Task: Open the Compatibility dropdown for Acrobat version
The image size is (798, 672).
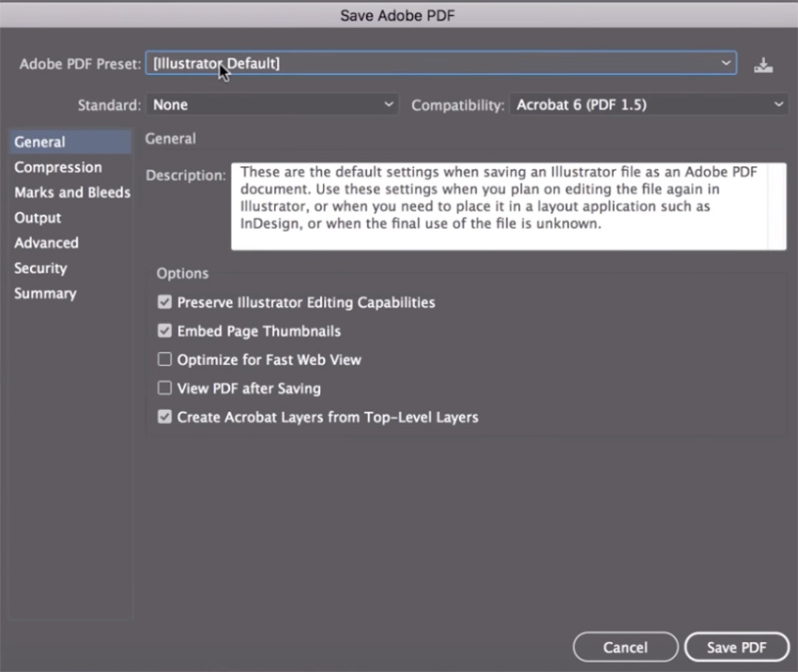Action: pos(650,105)
